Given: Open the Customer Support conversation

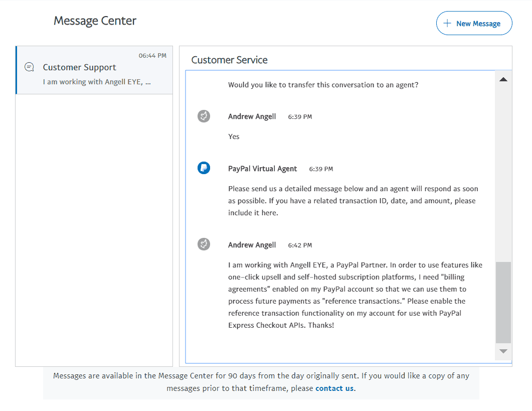Looking at the screenshot, I should click(x=94, y=70).
